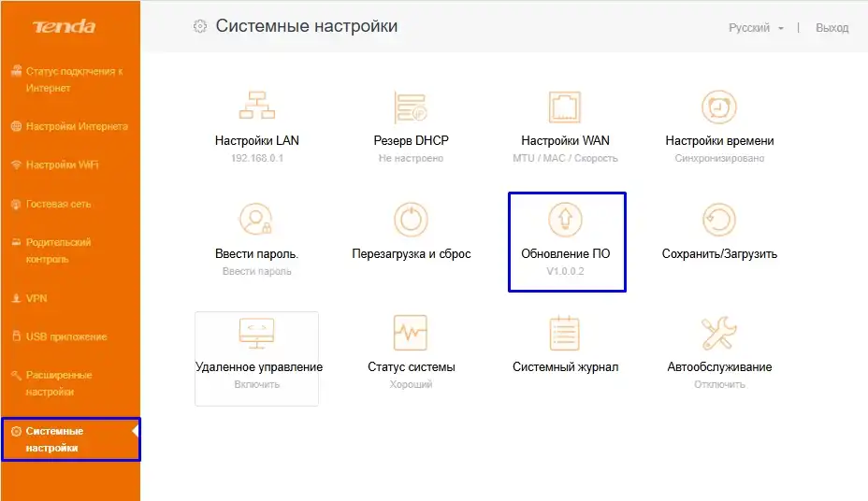Click the backup/restore circular arrow icon
Screen dimensions: 868x501
[719, 220]
